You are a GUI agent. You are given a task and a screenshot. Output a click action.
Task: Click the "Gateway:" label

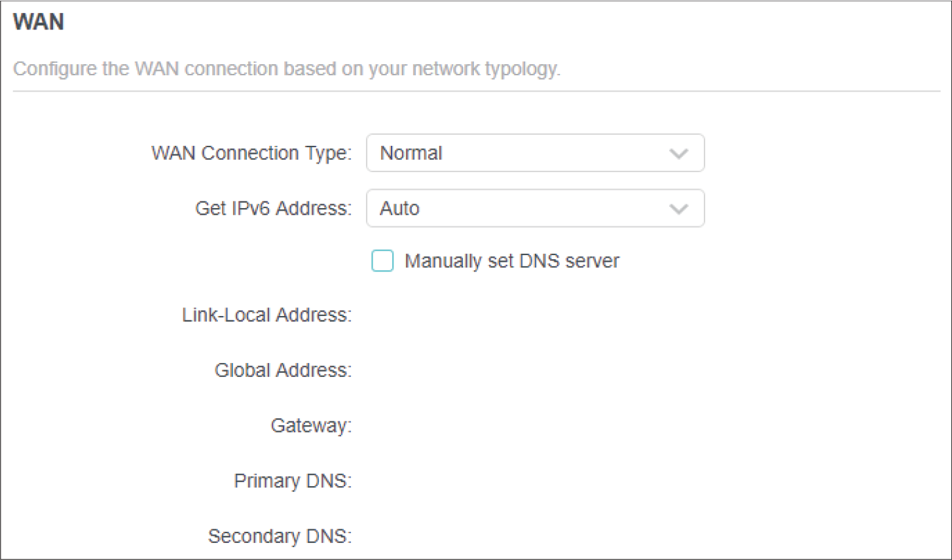click(x=311, y=426)
